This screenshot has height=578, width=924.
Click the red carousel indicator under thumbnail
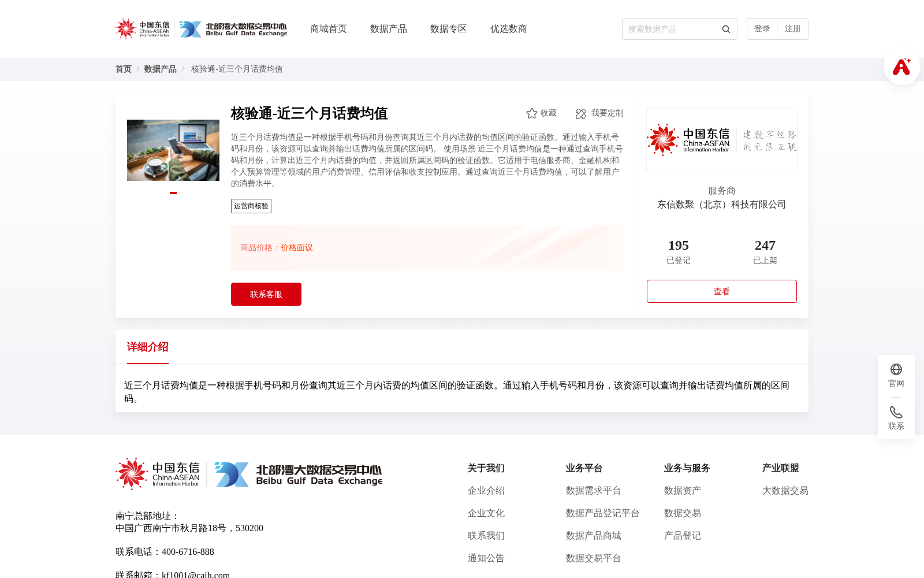173,193
